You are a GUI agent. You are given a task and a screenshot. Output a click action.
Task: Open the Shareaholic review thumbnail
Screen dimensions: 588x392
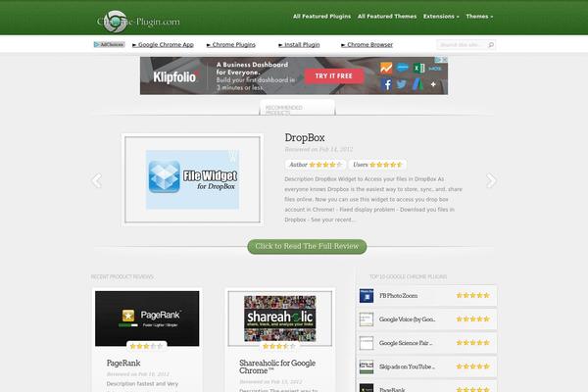coord(280,318)
